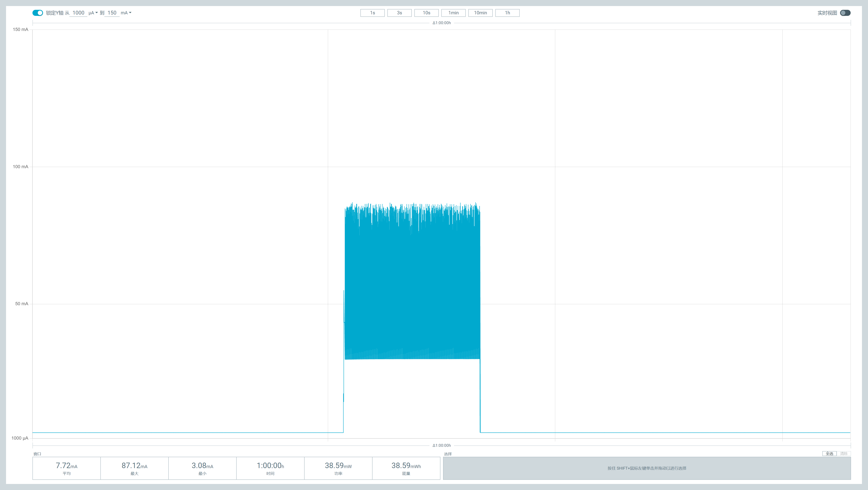868x490 pixels.
Task: Click the clear (清除) selection button
Action: tap(844, 454)
